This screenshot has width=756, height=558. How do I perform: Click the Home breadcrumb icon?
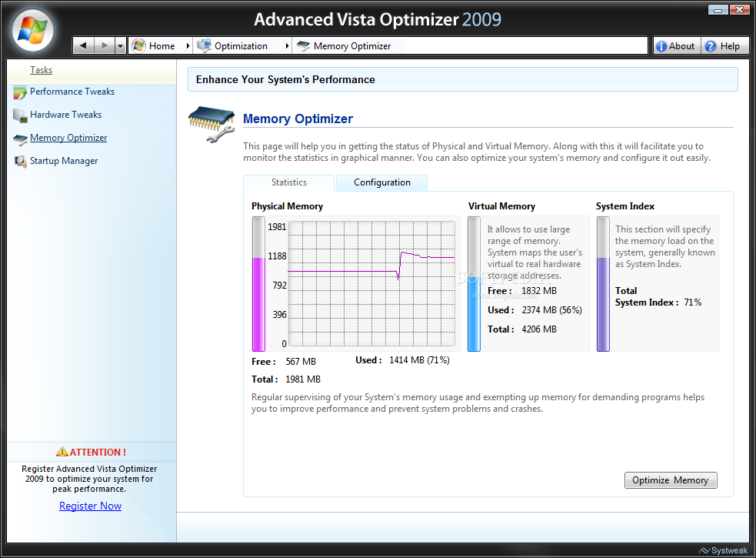point(139,46)
